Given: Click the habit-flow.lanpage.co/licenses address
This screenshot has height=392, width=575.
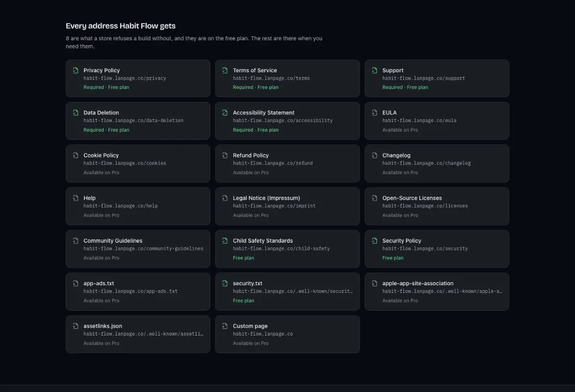Looking at the screenshot, I should click(x=425, y=206).
